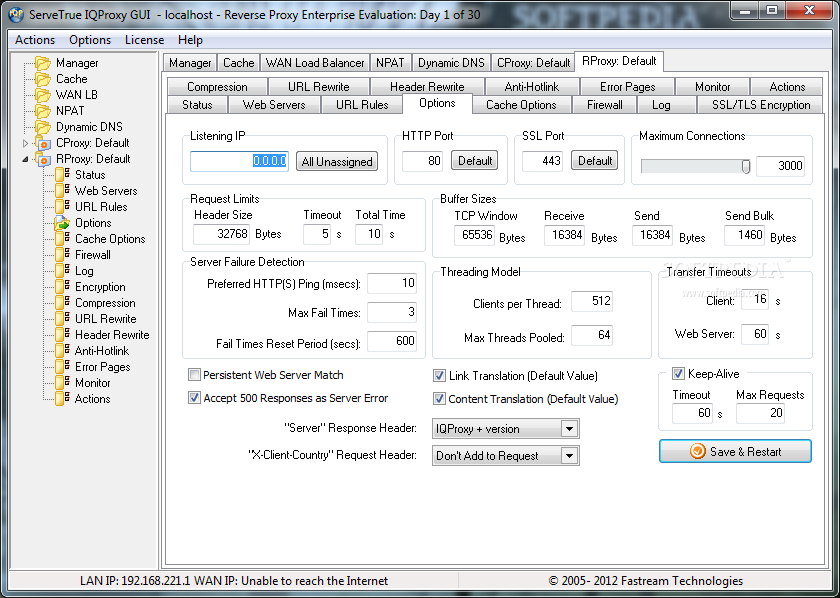840x598 pixels.
Task: Open the Cache Options tab
Action: [x=521, y=104]
